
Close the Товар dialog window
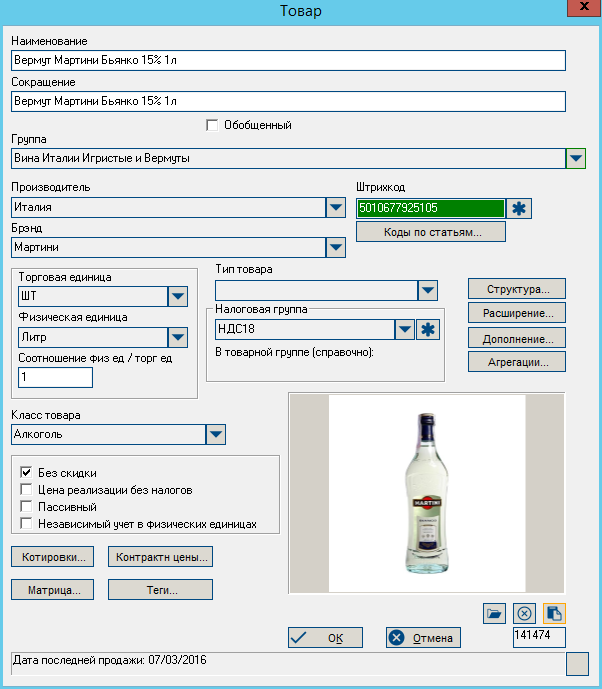click(584, 7)
